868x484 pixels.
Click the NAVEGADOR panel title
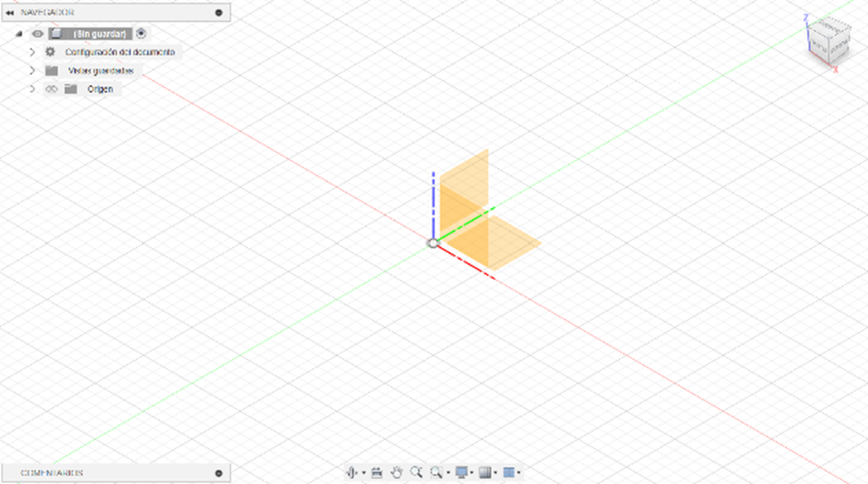47,12
